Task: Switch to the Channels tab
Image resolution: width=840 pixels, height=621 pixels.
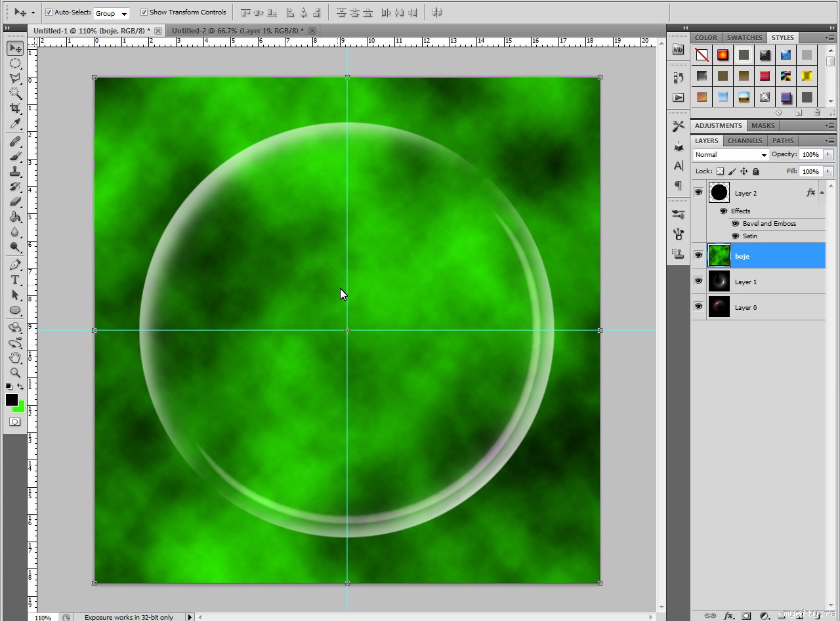Action: tap(745, 140)
